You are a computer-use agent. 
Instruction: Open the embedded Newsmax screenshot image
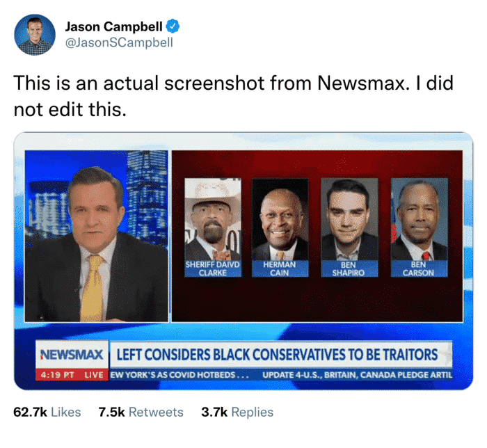click(x=243, y=261)
